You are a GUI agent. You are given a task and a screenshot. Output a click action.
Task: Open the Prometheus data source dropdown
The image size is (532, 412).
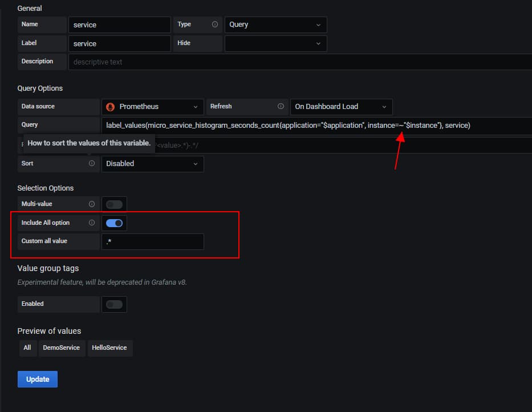pyautogui.click(x=152, y=107)
